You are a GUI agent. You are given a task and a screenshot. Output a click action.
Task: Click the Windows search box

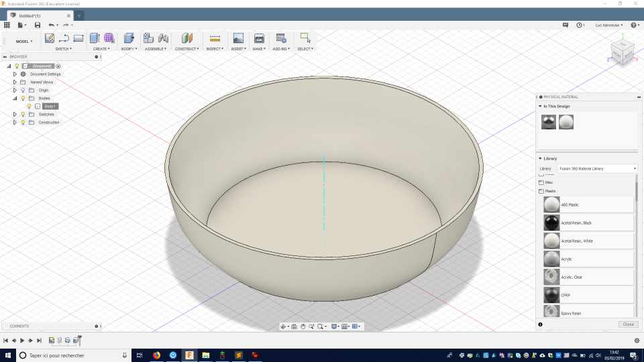coord(74,355)
